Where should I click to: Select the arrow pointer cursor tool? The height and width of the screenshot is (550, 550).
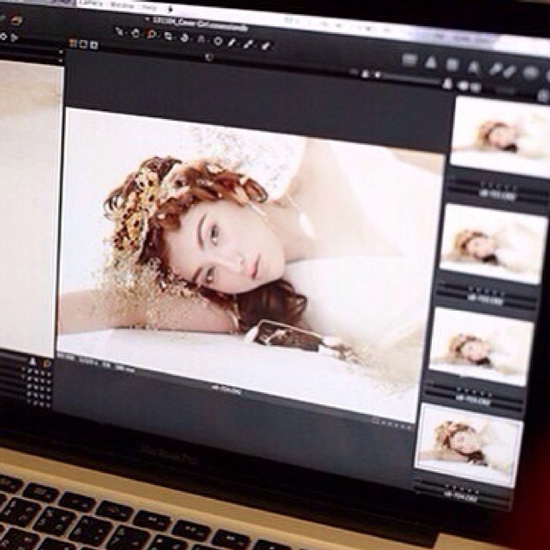tap(120, 32)
